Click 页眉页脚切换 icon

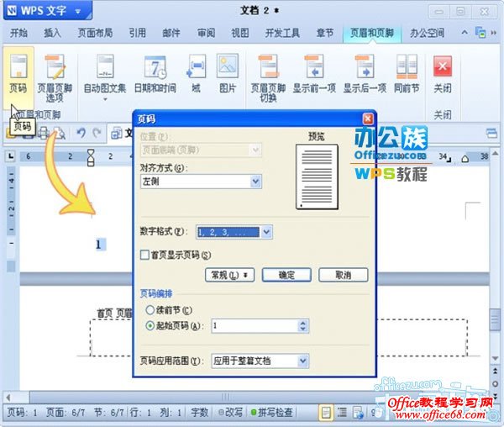coord(268,78)
